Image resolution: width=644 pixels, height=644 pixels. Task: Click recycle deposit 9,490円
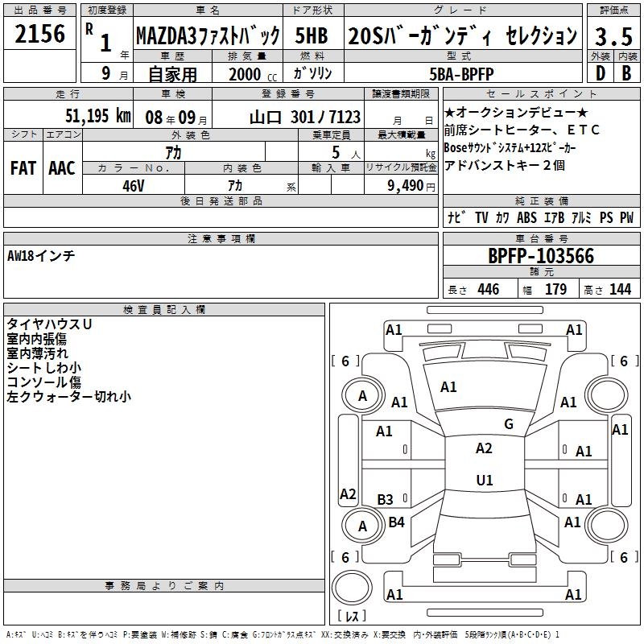pyautogui.click(x=411, y=186)
